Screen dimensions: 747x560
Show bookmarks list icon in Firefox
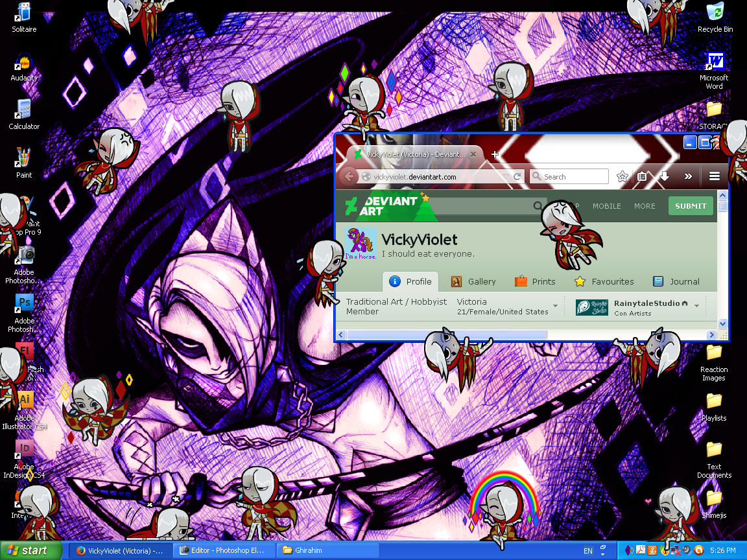642,177
